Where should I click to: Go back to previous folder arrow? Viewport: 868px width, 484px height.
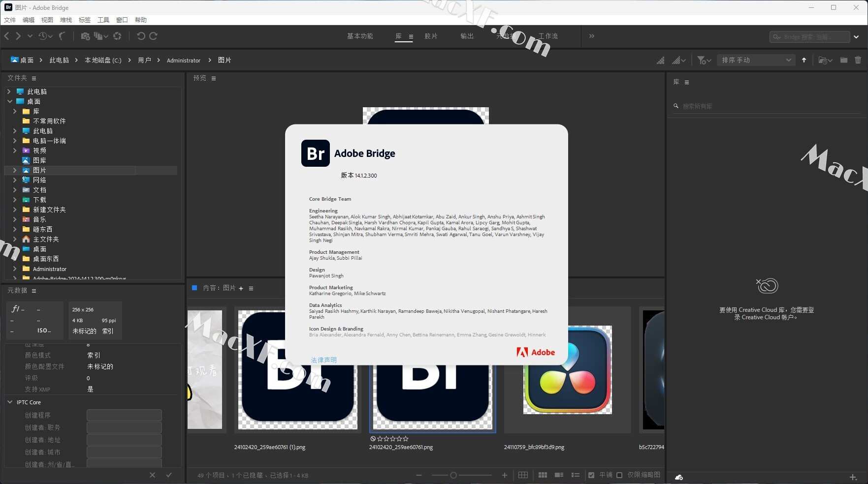(x=6, y=36)
